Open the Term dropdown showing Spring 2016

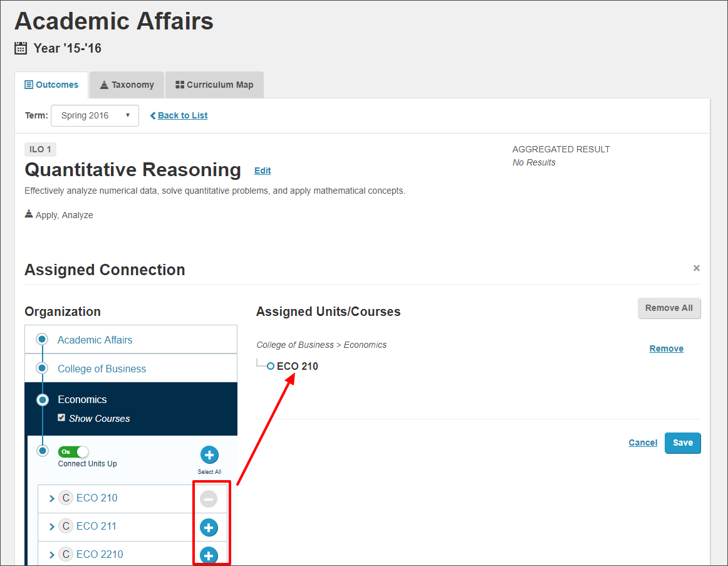[95, 115]
